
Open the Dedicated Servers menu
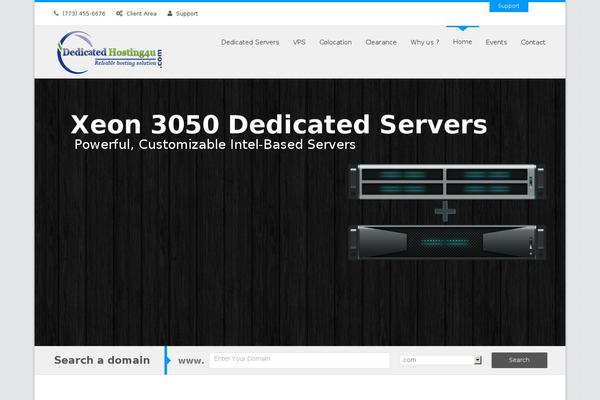250,42
